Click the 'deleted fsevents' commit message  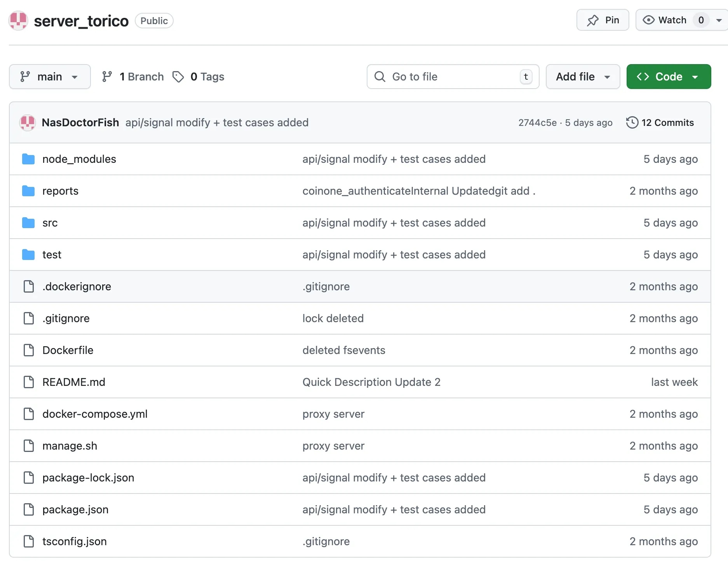(x=344, y=350)
